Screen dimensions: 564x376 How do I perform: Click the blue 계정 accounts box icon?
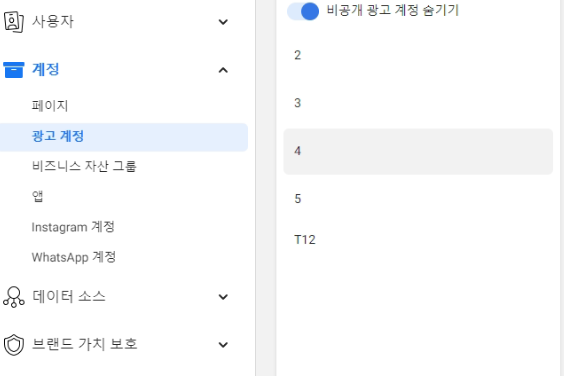tap(14, 70)
